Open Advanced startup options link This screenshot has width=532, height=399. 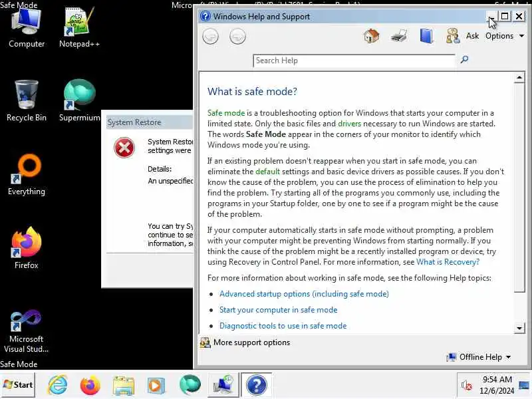pos(304,294)
